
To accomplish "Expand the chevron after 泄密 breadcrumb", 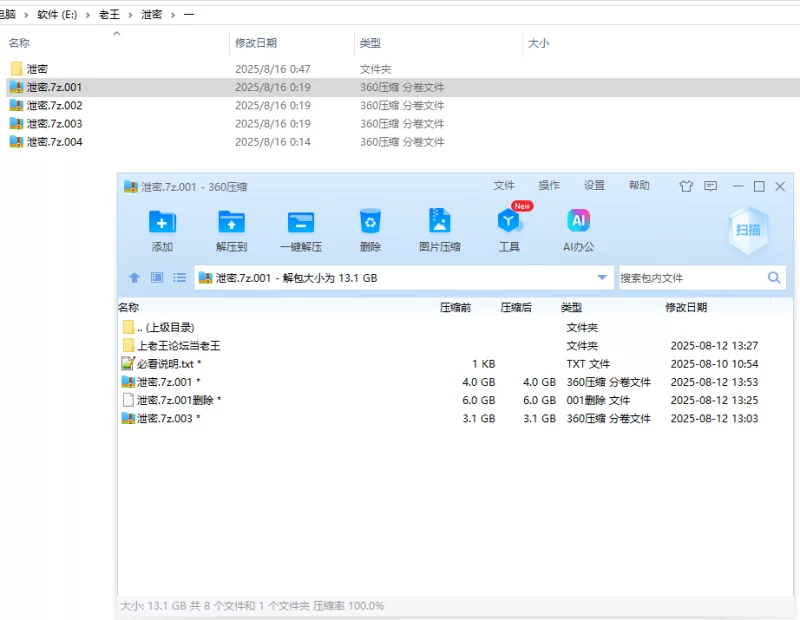I will pyautogui.click(x=173, y=15).
